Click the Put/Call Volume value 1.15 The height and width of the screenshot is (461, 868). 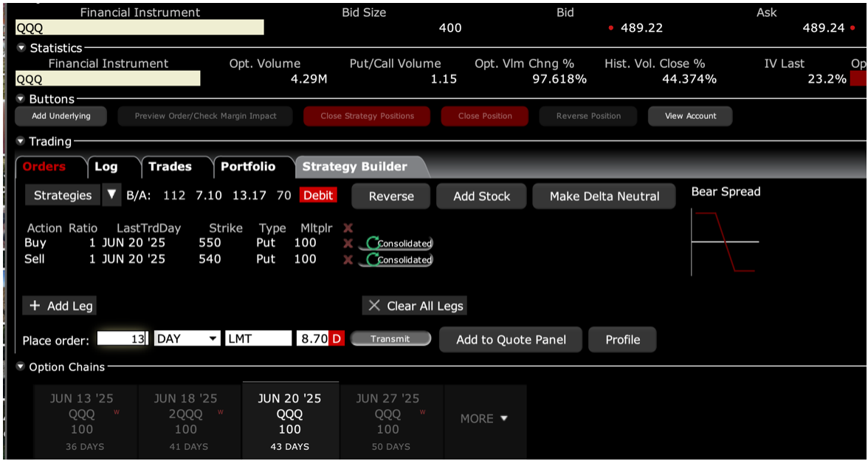pyautogui.click(x=444, y=79)
